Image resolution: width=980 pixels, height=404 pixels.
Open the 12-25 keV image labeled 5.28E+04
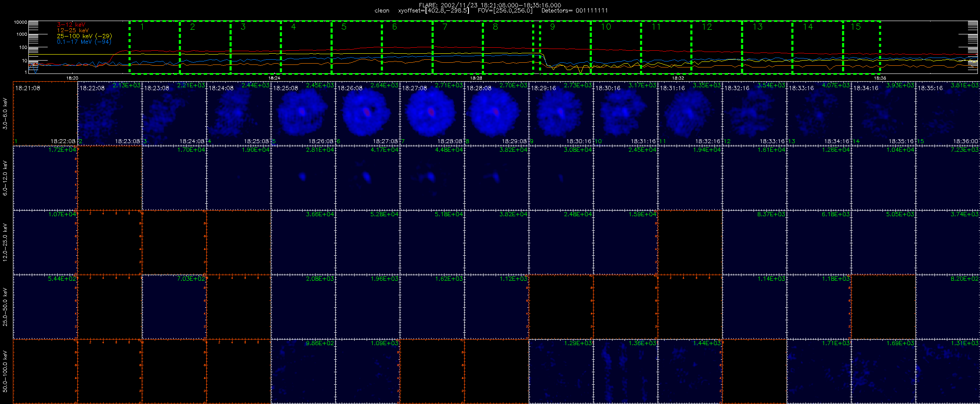coord(367,242)
